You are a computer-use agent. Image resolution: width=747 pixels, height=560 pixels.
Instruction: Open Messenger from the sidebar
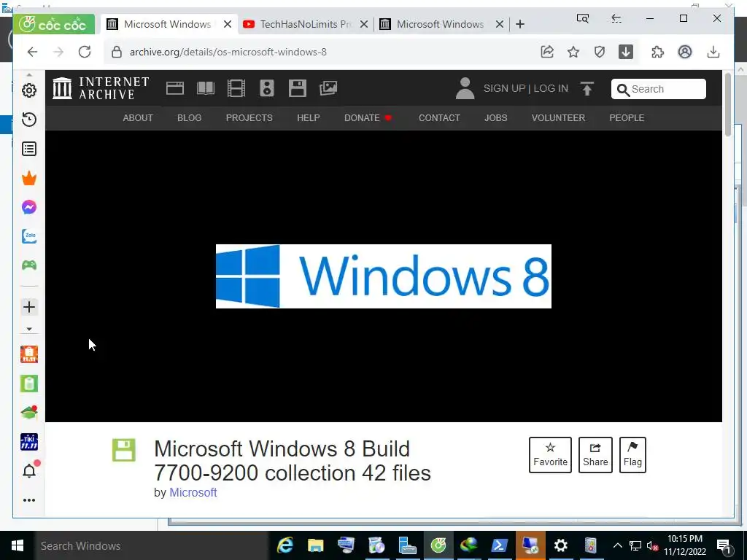point(29,207)
